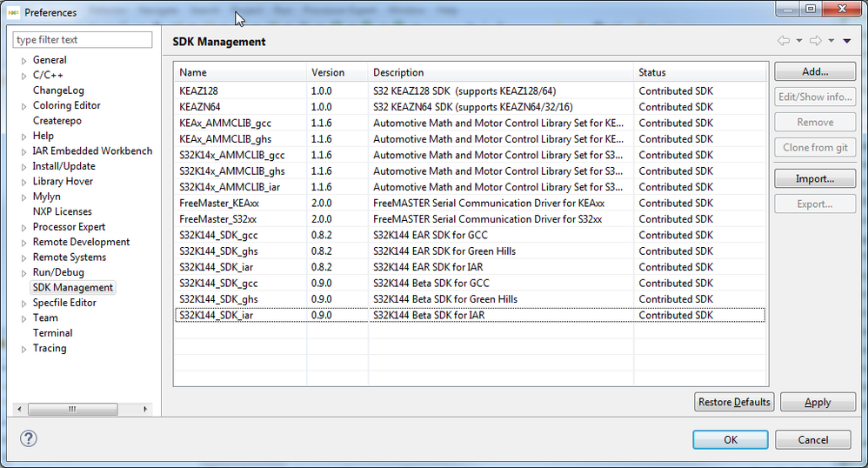868x468 pixels.
Task: Select the S32K14x_AMMCLIB_gcc row
Action: [471, 155]
